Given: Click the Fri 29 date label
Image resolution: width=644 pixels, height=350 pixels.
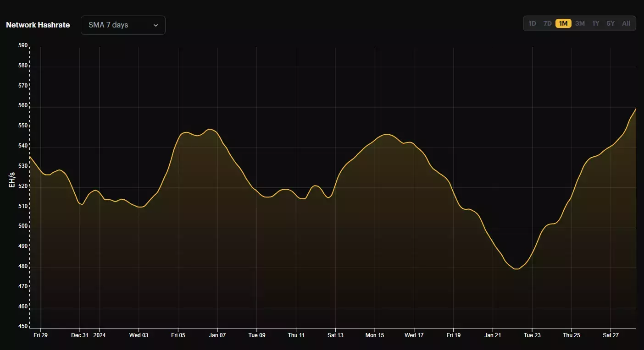Looking at the screenshot, I should tap(40, 335).
